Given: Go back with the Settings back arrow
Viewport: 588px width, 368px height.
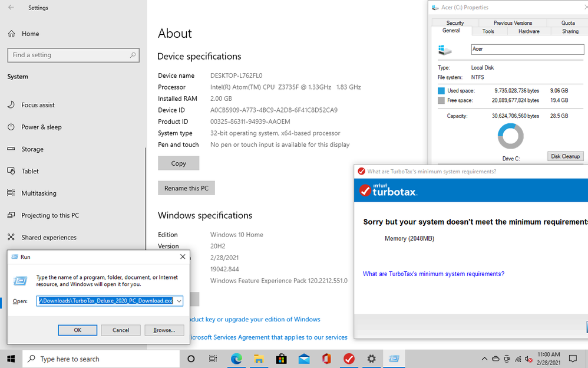Looking at the screenshot, I should click(11, 8).
